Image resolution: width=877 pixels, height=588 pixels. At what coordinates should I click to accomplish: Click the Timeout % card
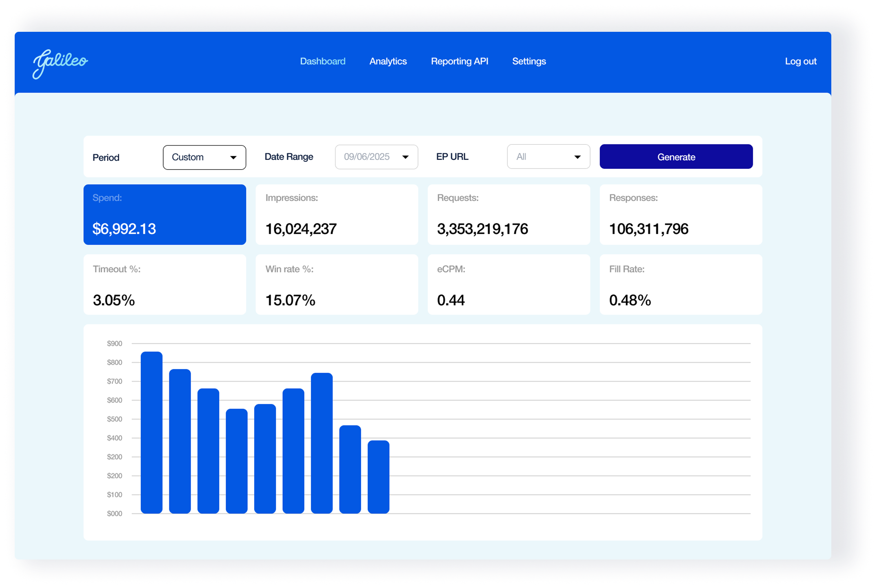[x=164, y=285]
